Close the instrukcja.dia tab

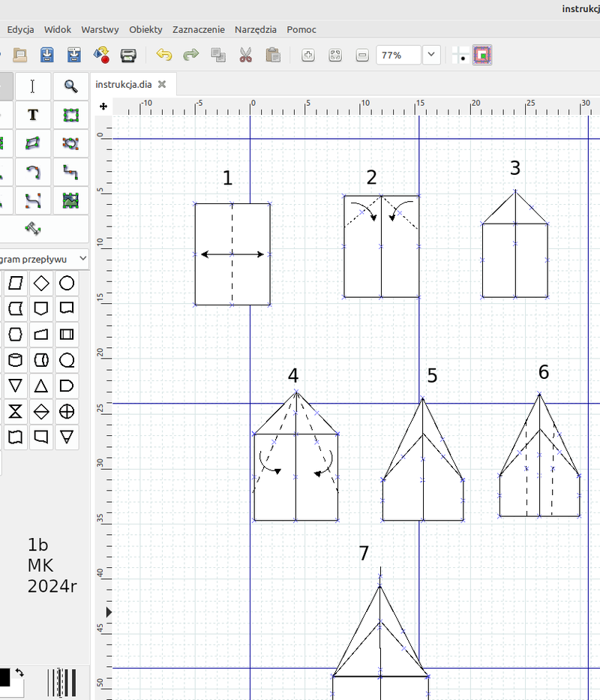[161, 85]
